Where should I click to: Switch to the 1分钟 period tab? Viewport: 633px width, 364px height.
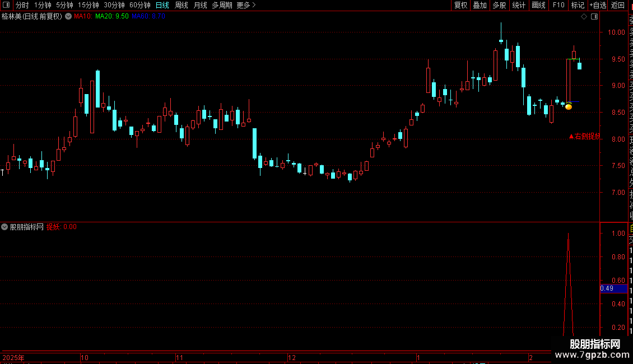[x=43, y=5]
